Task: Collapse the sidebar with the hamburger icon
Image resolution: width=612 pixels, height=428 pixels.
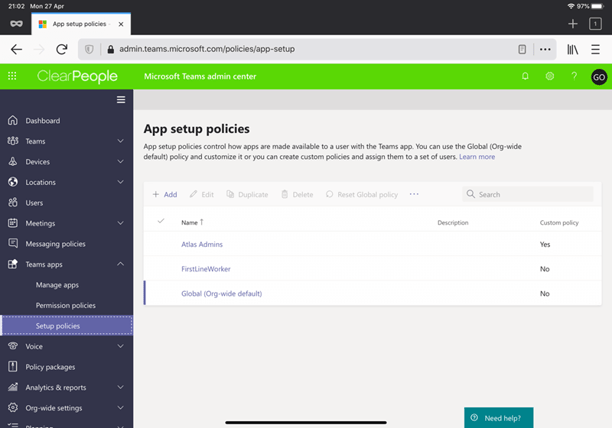Action: coord(121,99)
